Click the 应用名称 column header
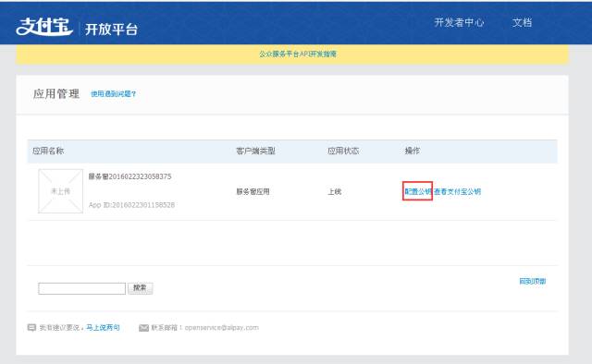This screenshot has height=364, width=592. (x=48, y=151)
